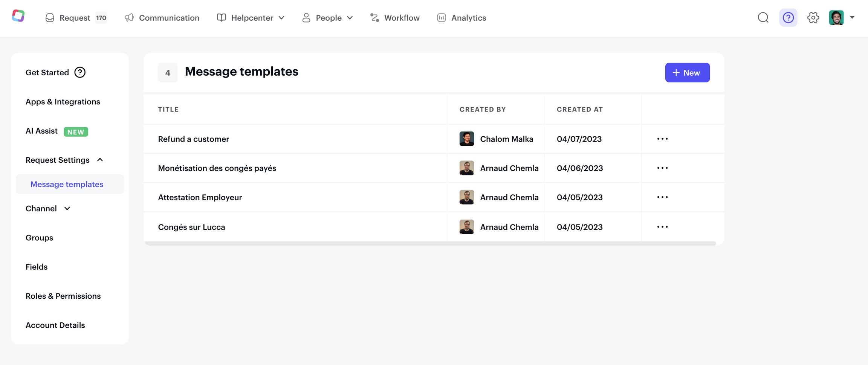
Task: Open options menu for Congés sur Lucca
Action: 662,227
